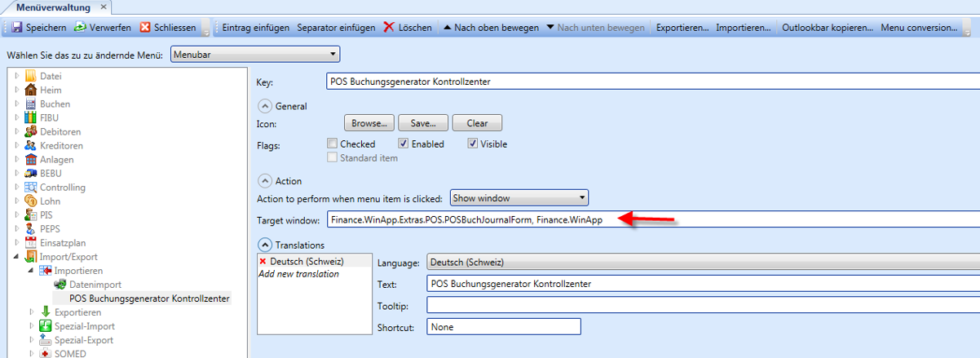Expand the Lohn tree node
The image size is (980, 358).
[x=17, y=201]
